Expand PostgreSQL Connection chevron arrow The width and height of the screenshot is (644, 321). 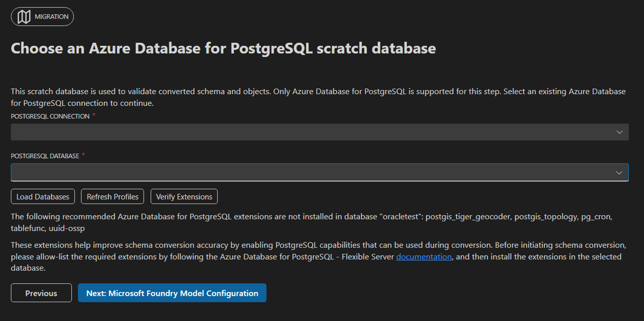(x=619, y=132)
